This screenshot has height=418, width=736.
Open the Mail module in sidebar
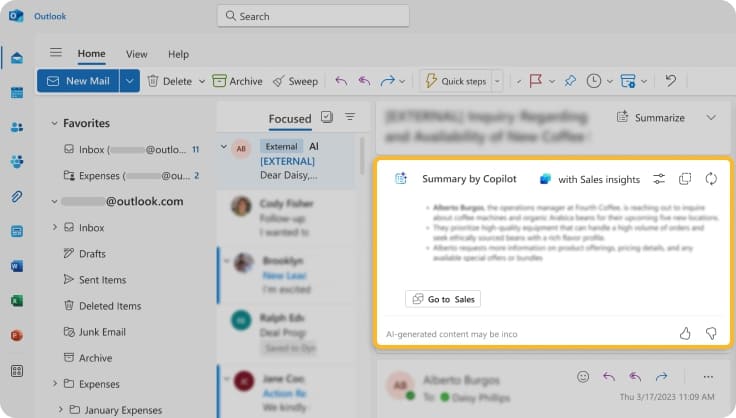tap(17, 58)
